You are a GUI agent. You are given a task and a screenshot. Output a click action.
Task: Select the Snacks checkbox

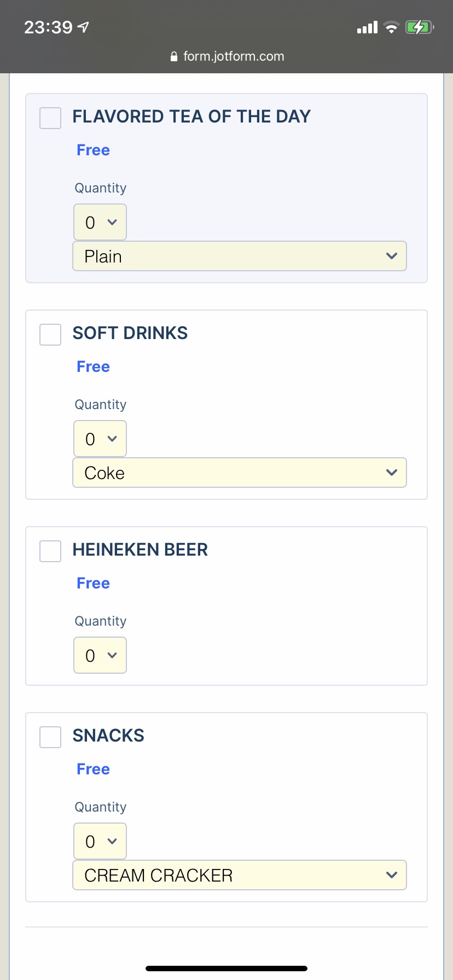(50, 737)
